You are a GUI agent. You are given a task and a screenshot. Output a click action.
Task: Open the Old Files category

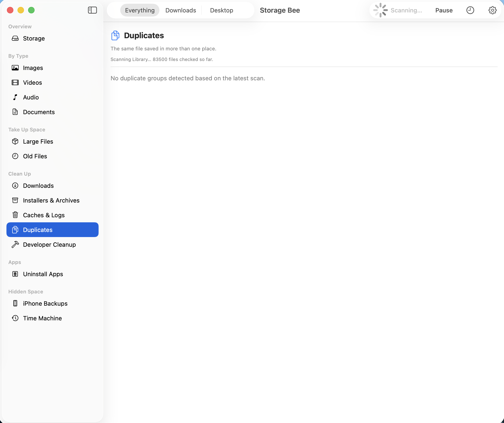tap(53, 156)
